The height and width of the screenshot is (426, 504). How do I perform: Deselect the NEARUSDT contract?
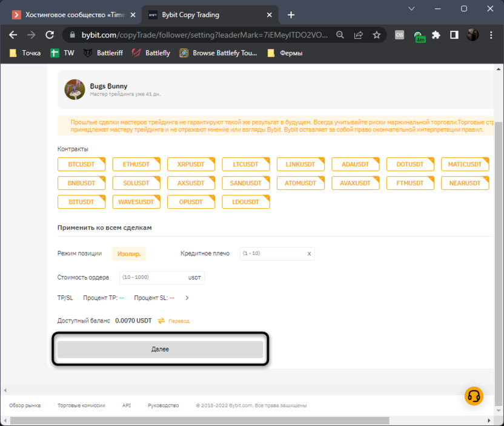click(465, 183)
